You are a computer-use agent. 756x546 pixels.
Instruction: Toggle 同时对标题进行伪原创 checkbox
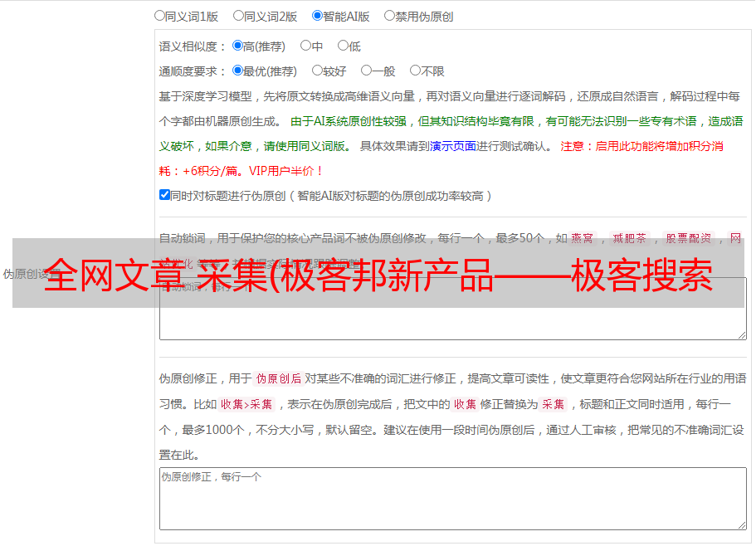tap(164, 195)
